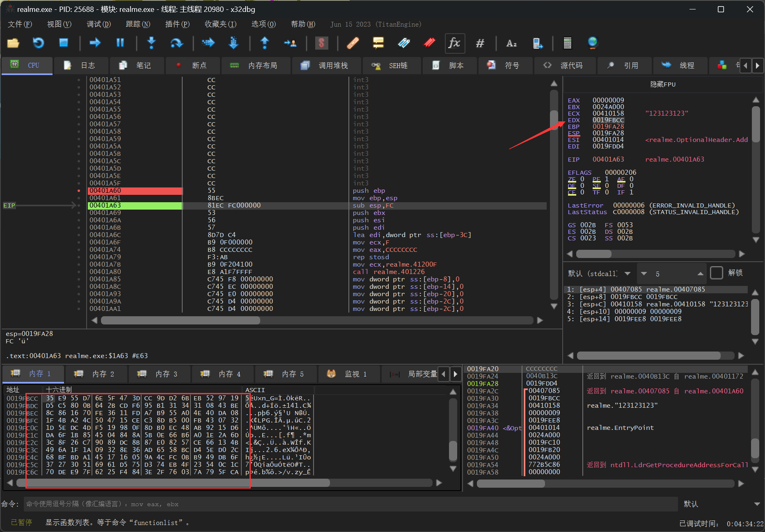Switch to the 符号 tab
765x532 pixels.
coord(505,66)
